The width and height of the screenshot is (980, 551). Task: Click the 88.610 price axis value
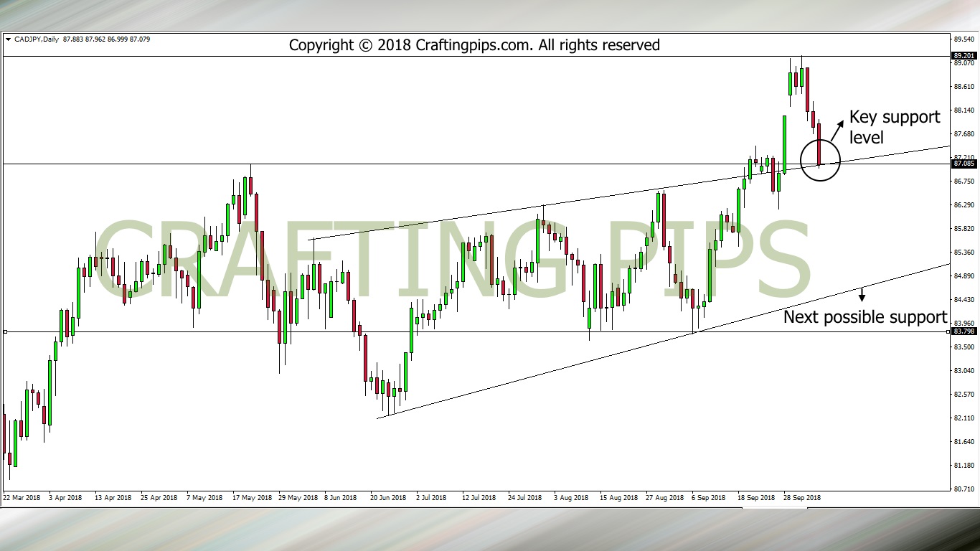(x=963, y=87)
